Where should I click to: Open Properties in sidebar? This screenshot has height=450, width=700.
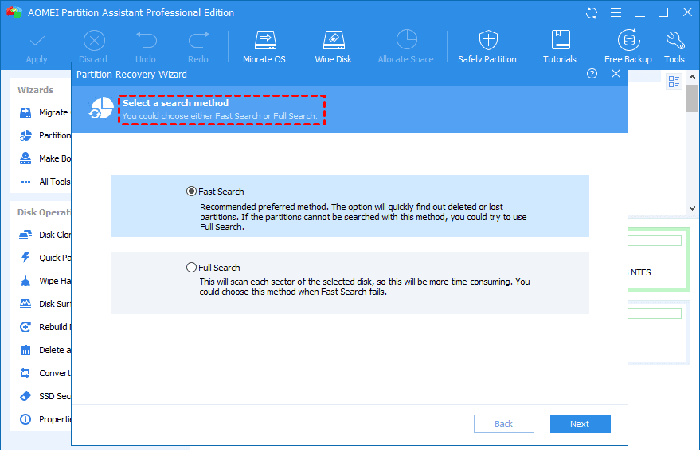coord(44,419)
